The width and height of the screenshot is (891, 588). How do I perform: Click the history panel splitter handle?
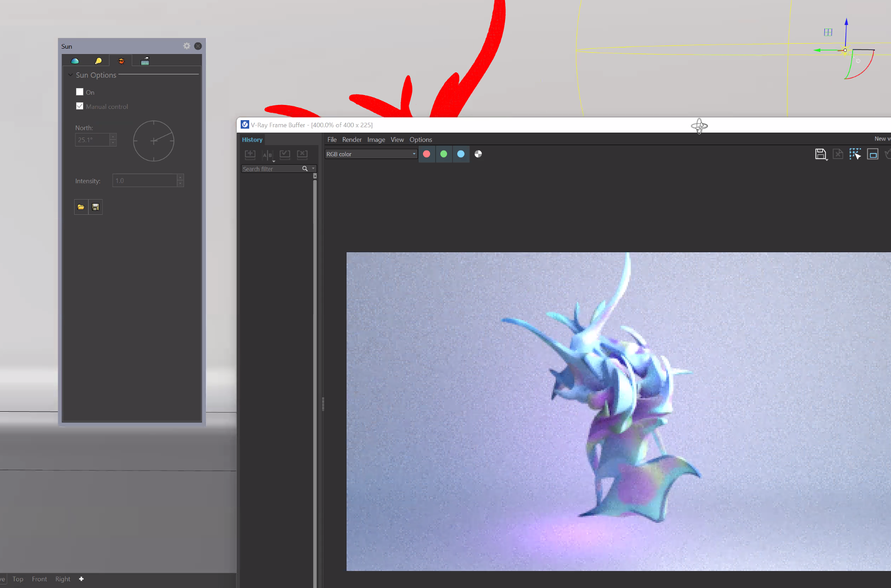point(323,404)
